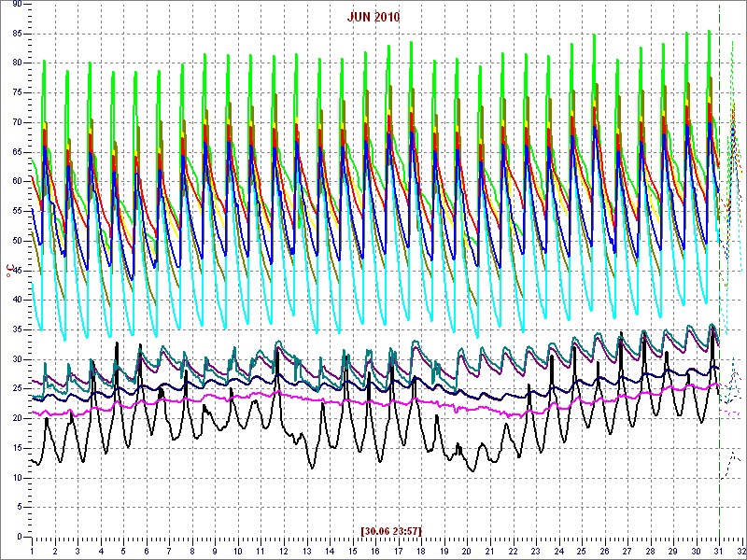
Task: Click day 12 label on the date axis
Action: 284,551
